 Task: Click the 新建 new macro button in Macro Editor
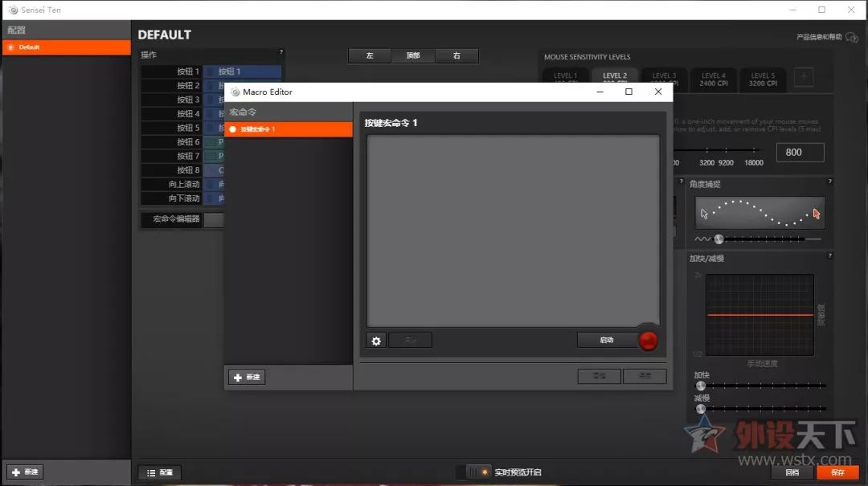pos(247,377)
